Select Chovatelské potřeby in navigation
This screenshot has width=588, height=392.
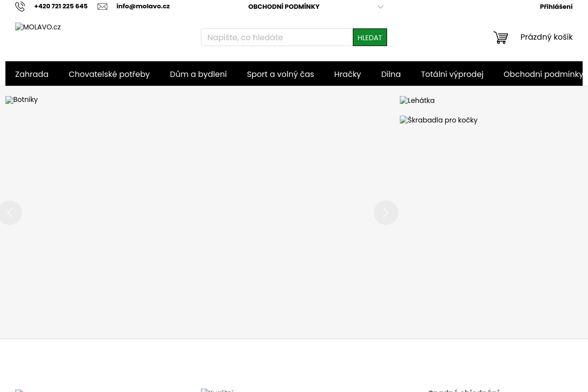point(109,74)
